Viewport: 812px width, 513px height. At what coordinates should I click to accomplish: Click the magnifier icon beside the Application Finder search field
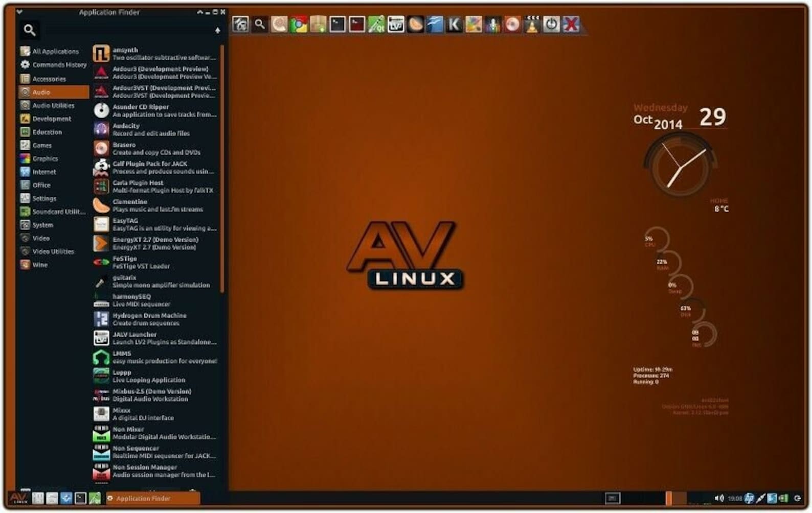point(30,30)
